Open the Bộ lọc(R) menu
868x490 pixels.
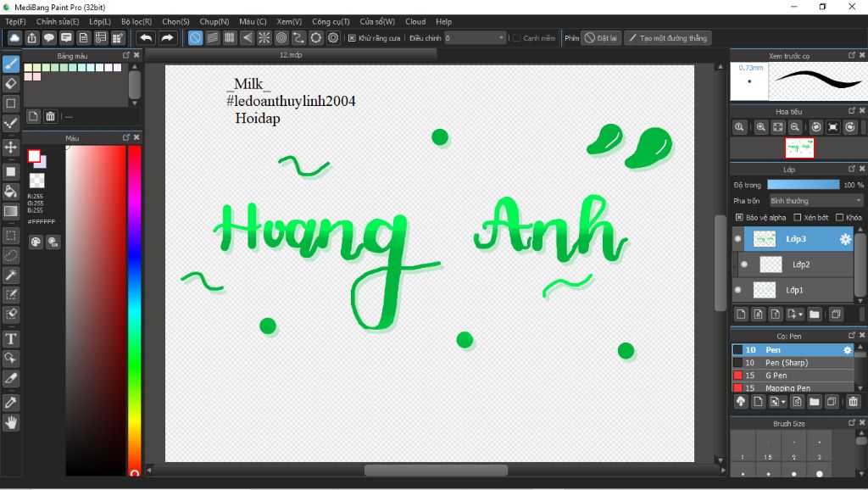click(x=136, y=21)
